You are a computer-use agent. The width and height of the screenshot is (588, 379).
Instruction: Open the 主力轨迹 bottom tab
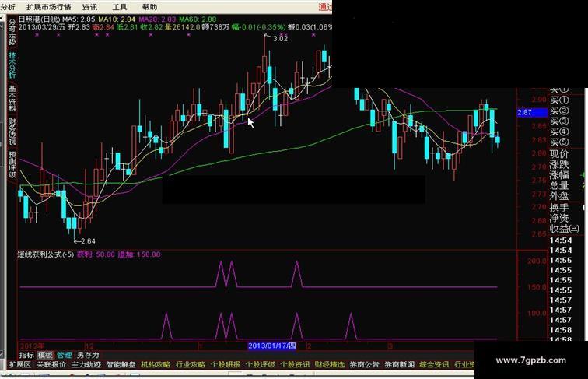coord(86,364)
